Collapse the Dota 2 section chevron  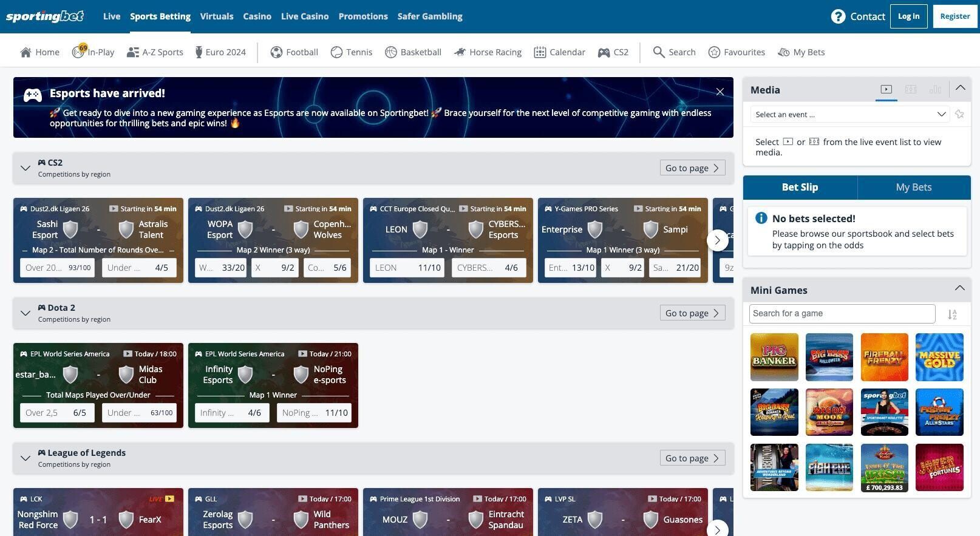pyautogui.click(x=26, y=313)
